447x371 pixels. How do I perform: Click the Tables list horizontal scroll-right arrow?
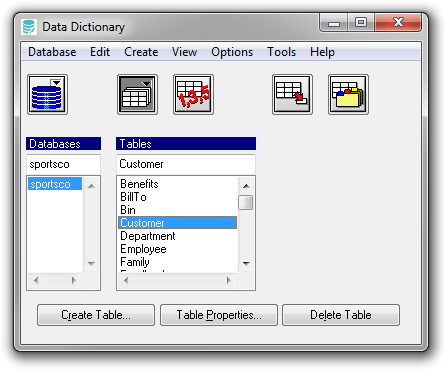pos(229,280)
